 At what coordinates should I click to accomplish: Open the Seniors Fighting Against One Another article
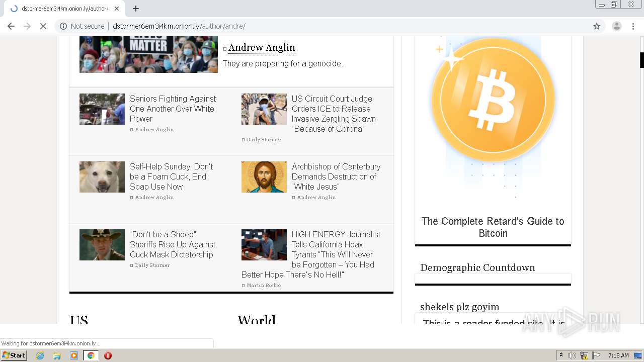coord(173,109)
